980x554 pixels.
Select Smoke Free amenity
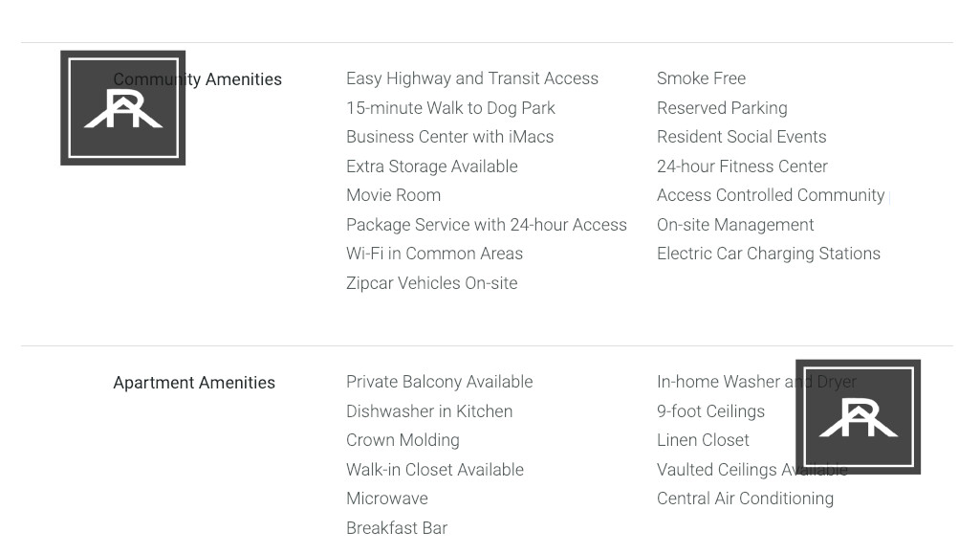pyautogui.click(x=701, y=78)
